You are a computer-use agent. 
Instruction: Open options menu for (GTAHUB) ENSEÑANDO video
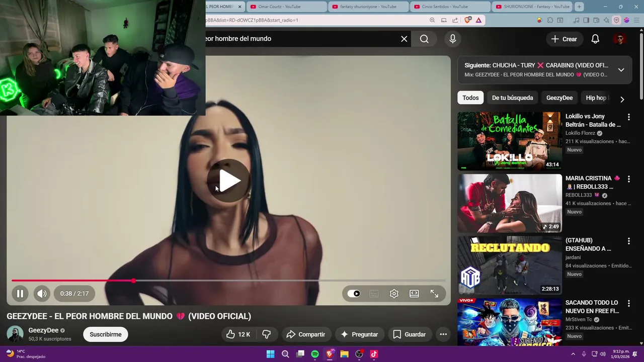point(628,241)
